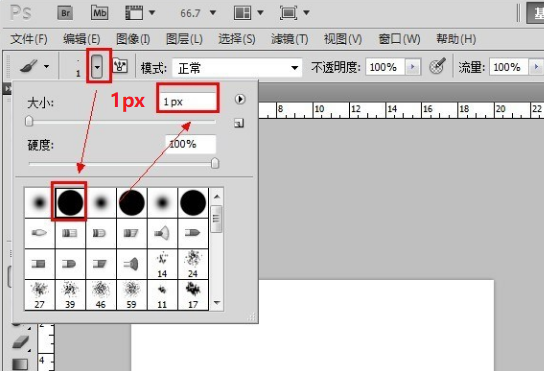The image size is (544, 371).
Task: Open brush preset picker flyout menu
Action: [239, 99]
